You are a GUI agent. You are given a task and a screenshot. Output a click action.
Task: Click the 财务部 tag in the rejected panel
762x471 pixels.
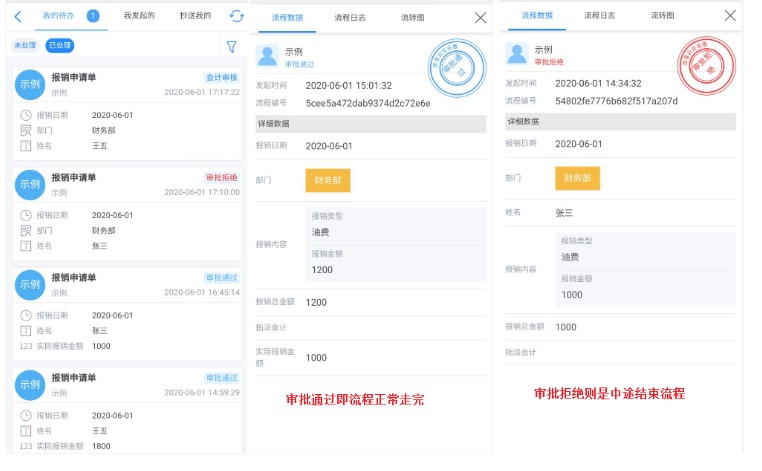[x=577, y=178]
